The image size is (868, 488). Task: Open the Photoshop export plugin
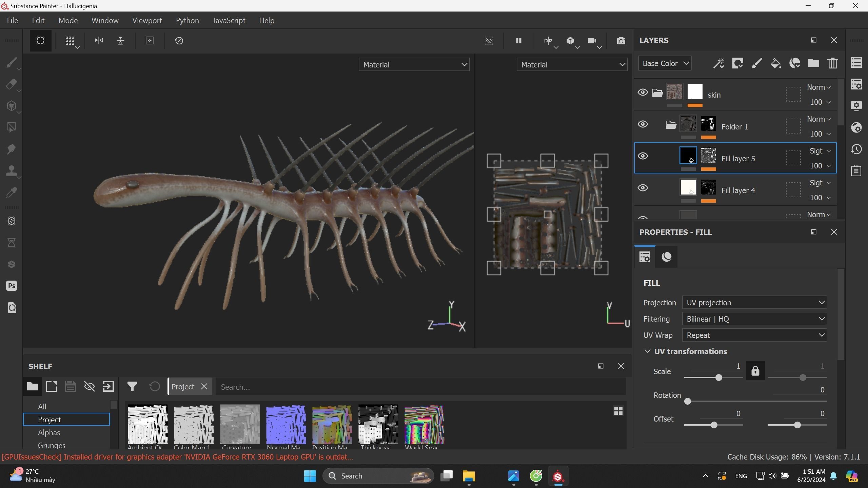tap(12, 286)
